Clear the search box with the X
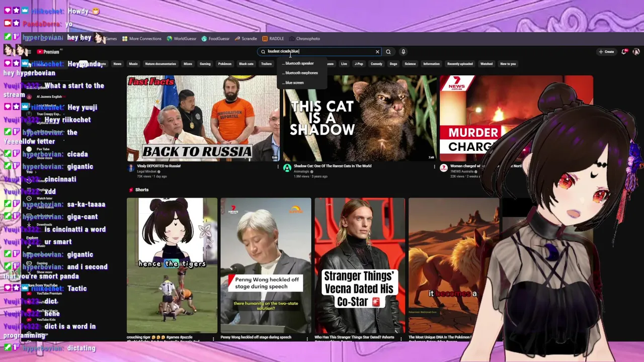Image resolution: width=644 pixels, height=362 pixels. pos(377,52)
